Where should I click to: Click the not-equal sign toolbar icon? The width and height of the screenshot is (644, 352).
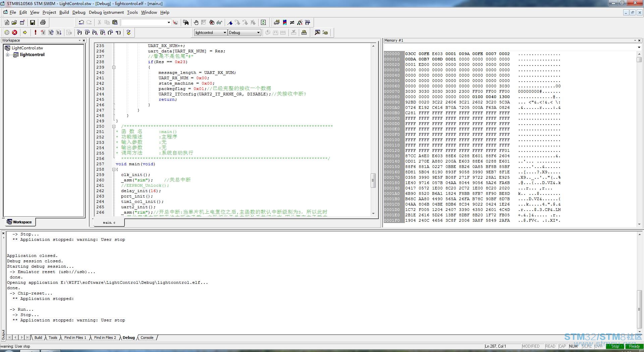pyautogui.click(x=292, y=23)
